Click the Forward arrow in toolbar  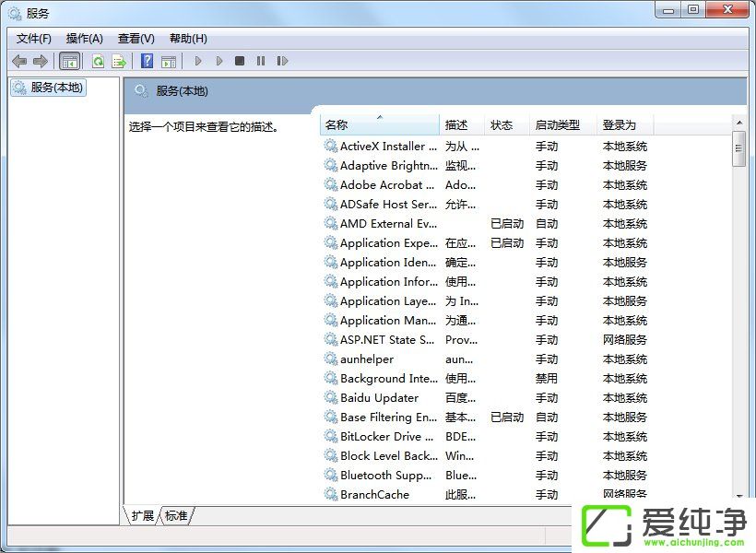pos(40,61)
